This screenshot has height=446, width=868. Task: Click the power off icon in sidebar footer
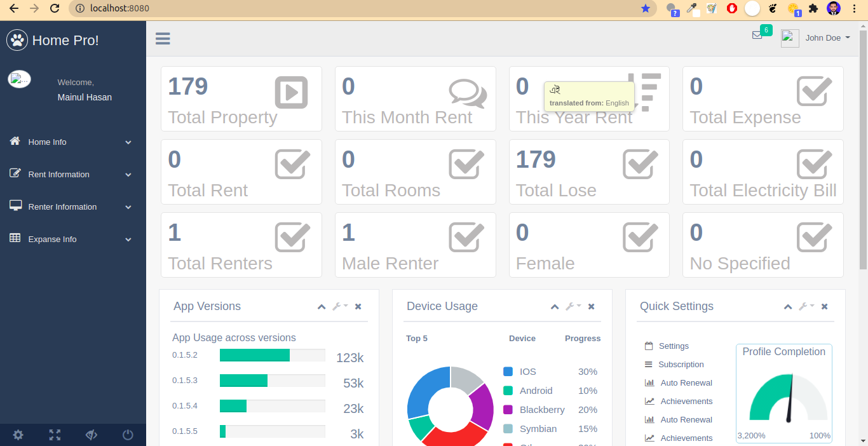[x=128, y=435]
